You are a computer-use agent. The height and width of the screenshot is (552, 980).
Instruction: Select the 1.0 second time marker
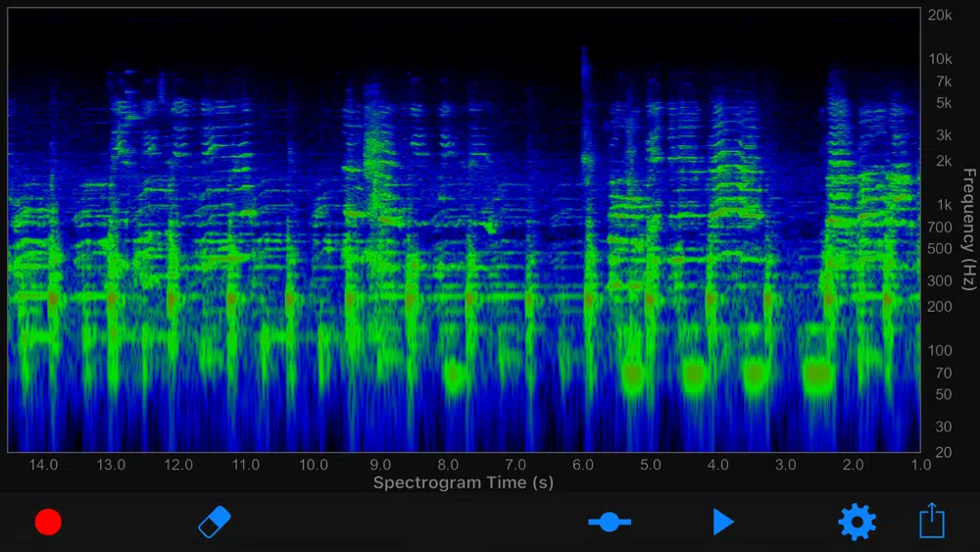point(920,465)
